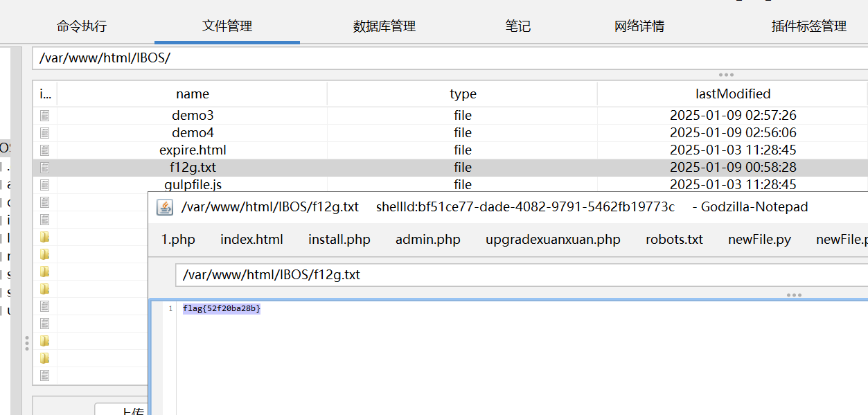Open the index.html notepad tab
The height and width of the screenshot is (415, 868).
click(x=251, y=239)
